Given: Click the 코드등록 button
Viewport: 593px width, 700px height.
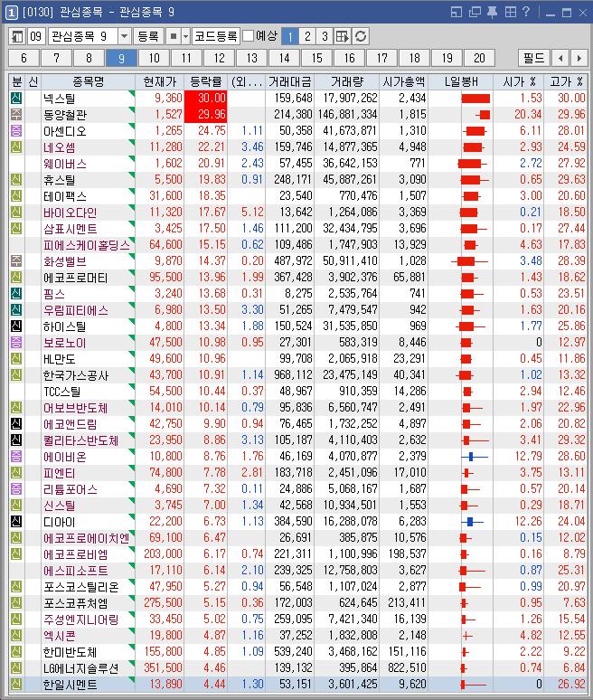Looking at the screenshot, I should pyautogui.click(x=216, y=36).
